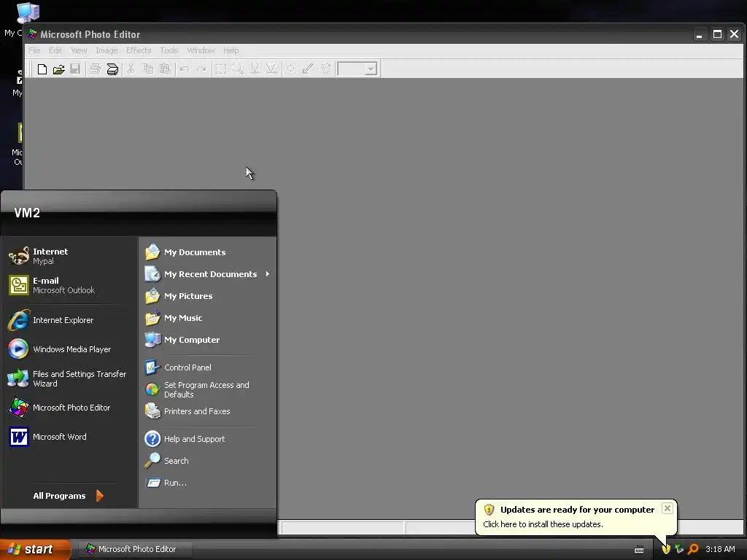747x560 pixels.
Task: Click the Save floppy disk toolbar icon
Action: coord(75,69)
